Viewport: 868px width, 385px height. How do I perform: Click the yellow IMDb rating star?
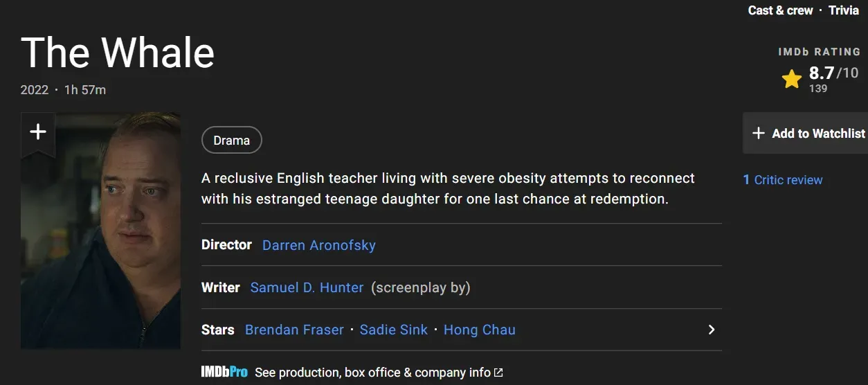791,79
